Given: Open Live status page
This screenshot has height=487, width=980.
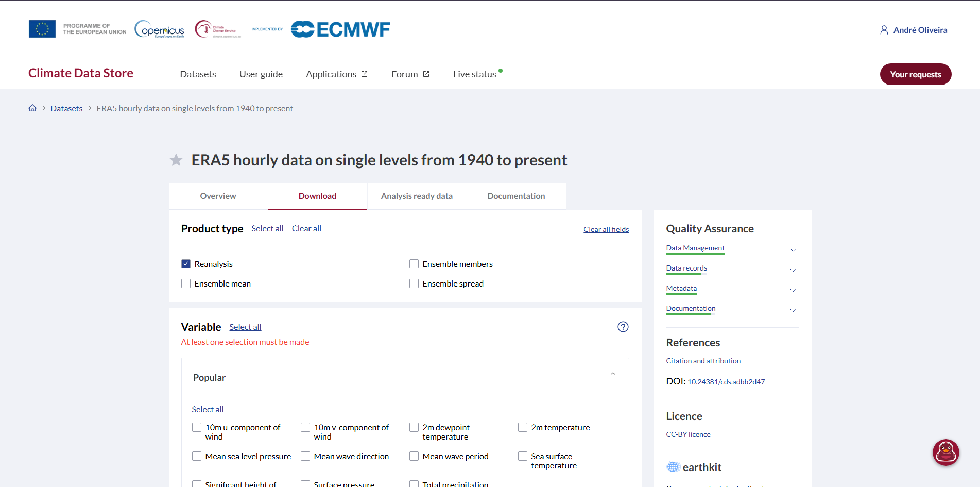Looking at the screenshot, I should tap(475, 74).
